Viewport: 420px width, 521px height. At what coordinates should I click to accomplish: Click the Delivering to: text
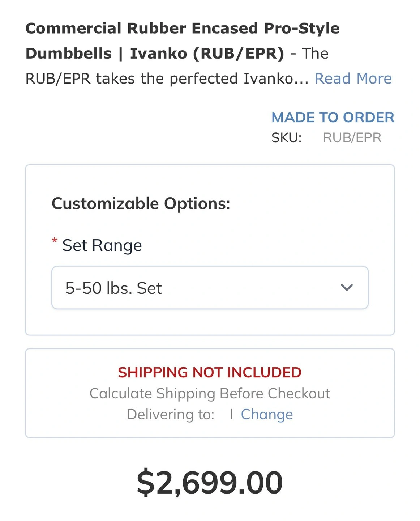click(x=170, y=414)
